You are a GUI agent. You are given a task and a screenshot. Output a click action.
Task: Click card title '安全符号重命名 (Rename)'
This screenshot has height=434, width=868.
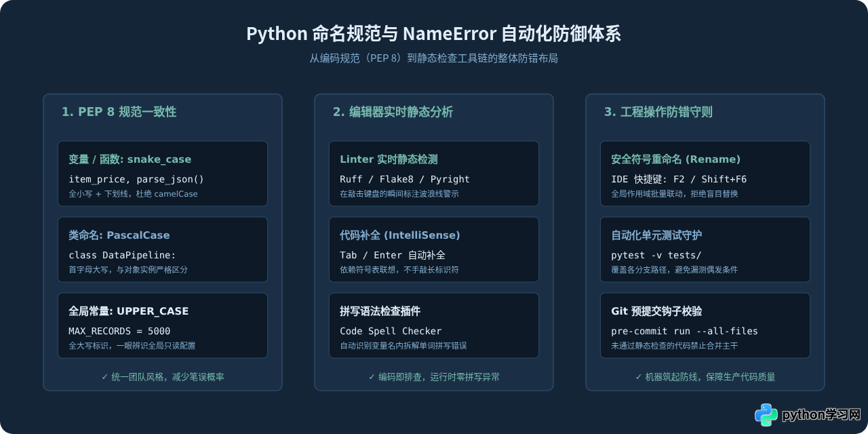[x=676, y=159]
